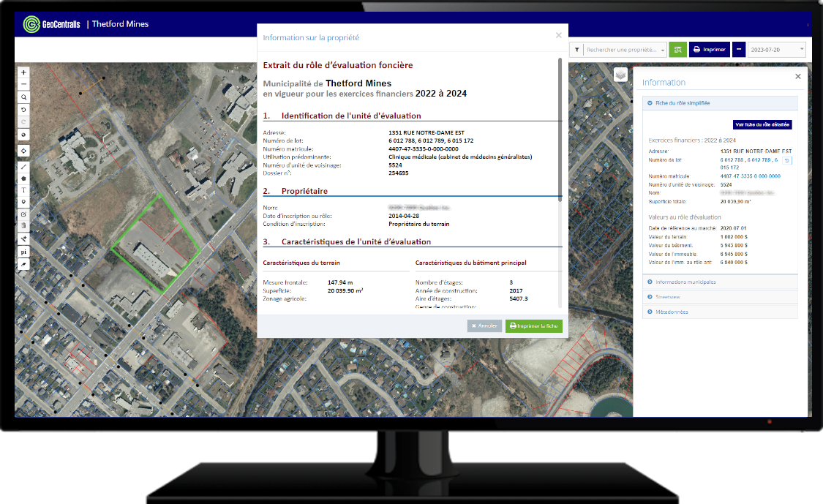This screenshot has height=504, width=823.
Task: Click the GeoCentralis logo
Action: coord(51,24)
